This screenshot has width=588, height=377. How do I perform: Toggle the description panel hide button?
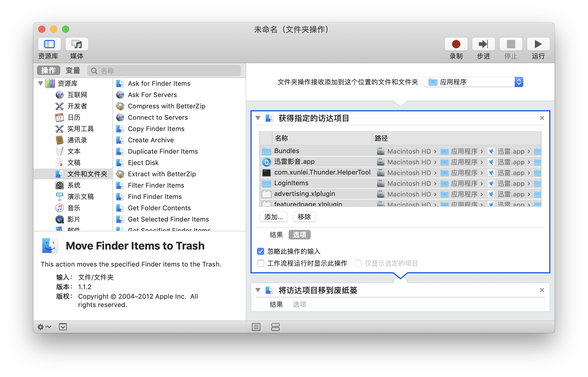pos(63,327)
